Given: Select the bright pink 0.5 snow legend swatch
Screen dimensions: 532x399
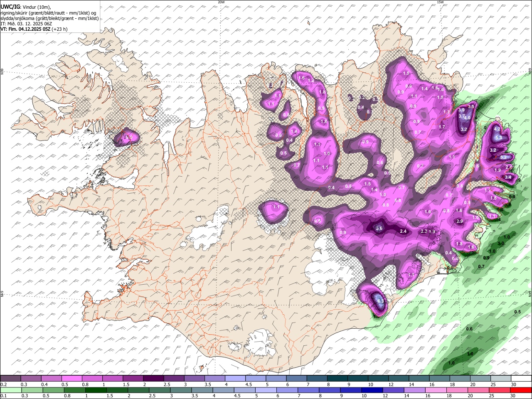Looking at the screenshot, I should (71, 379).
